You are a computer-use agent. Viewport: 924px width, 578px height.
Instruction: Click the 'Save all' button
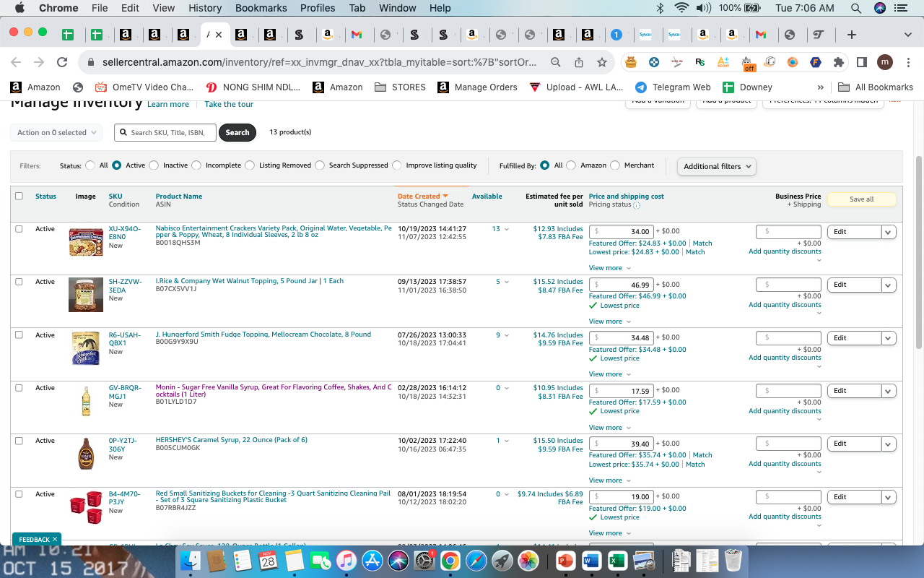click(861, 199)
